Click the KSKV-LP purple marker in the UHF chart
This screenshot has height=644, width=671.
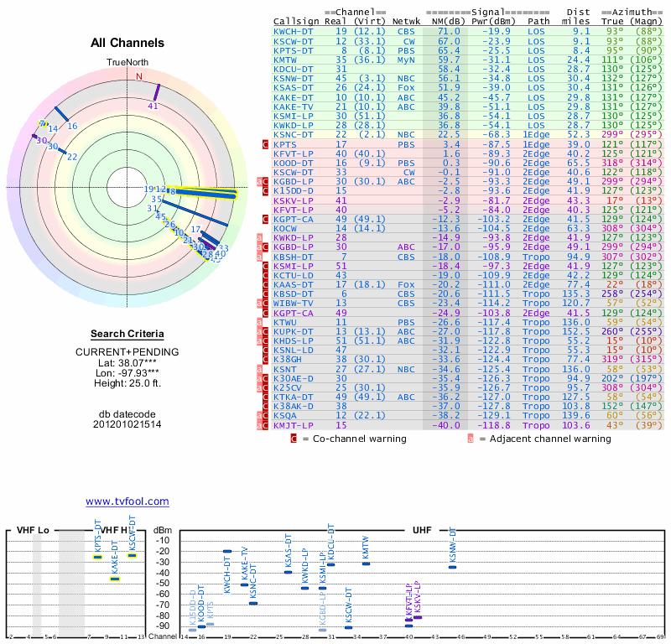[418, 617]
